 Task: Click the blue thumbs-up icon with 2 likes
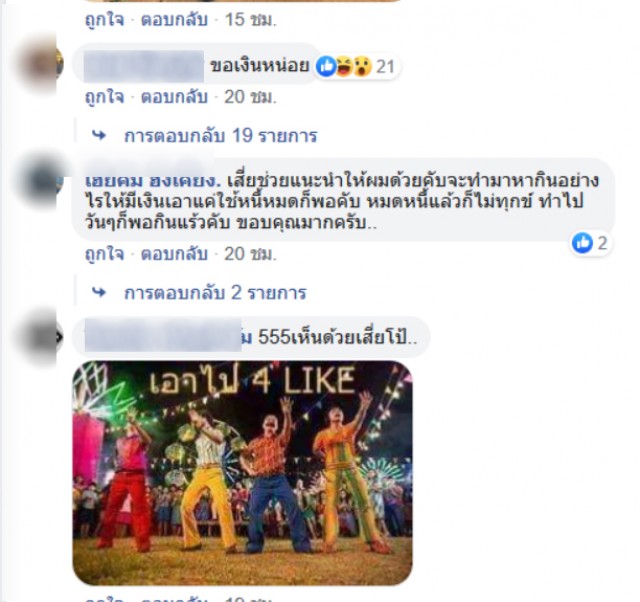click(x=582, y=243)
